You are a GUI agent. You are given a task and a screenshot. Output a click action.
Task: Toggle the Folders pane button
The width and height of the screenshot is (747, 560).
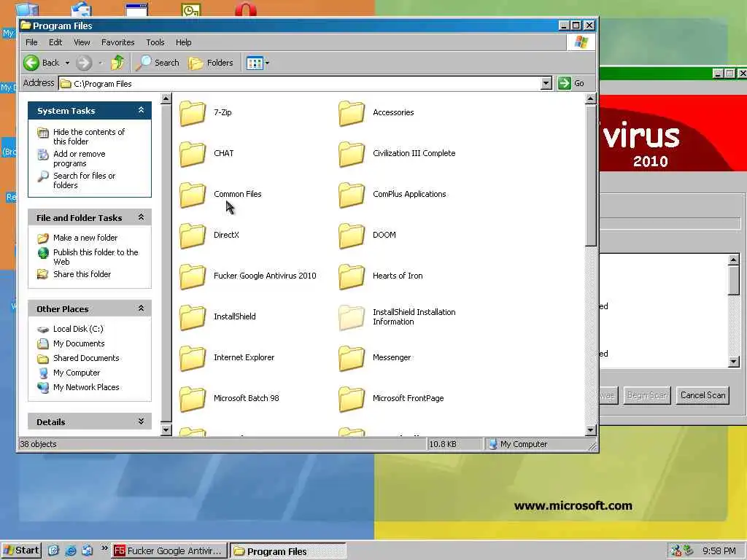(x=211, y=63)
